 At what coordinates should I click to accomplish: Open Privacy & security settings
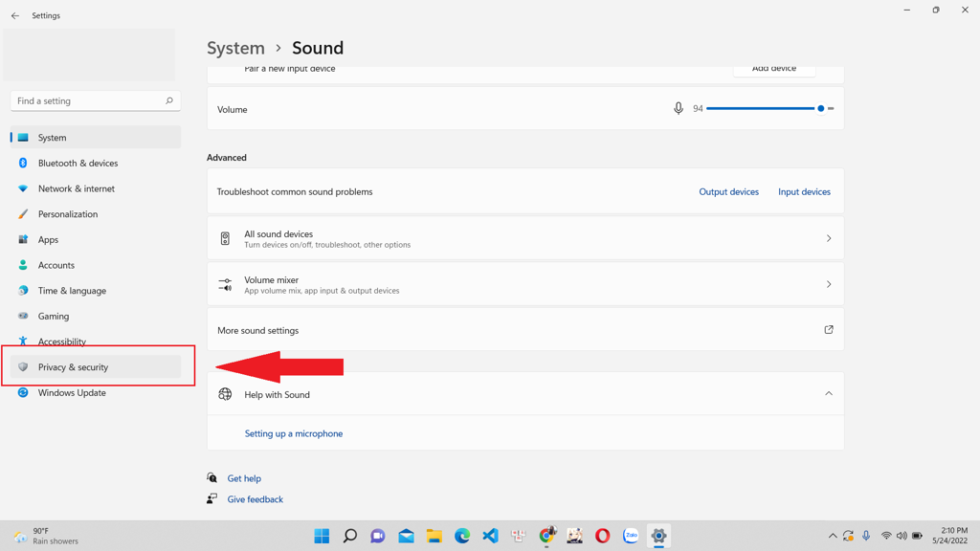pos(96,367)
